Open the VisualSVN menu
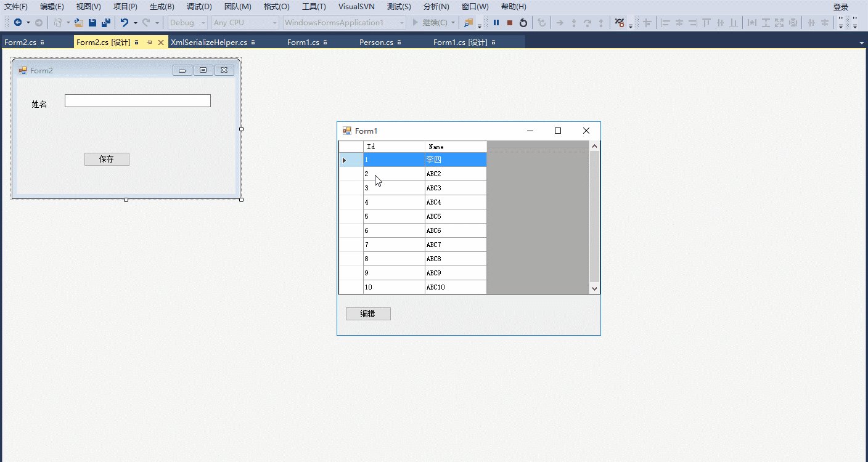Viewport: 868px width, 462px height. tap(356, 7)
